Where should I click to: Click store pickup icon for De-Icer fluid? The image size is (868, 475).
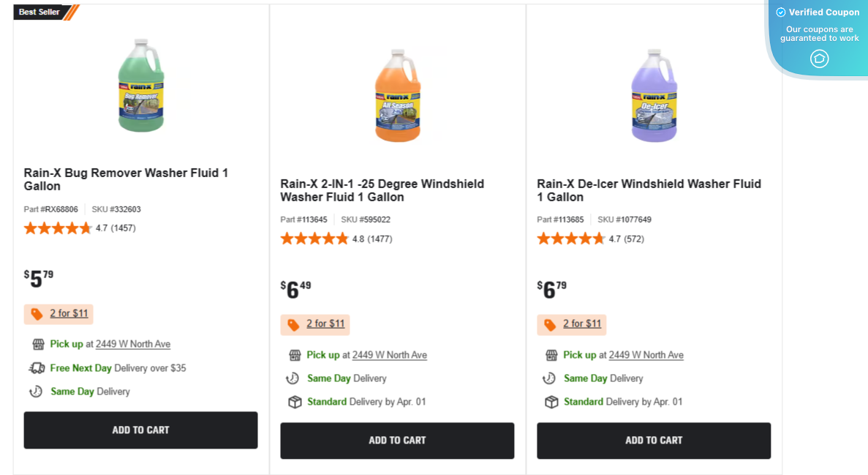click(551, 355)
